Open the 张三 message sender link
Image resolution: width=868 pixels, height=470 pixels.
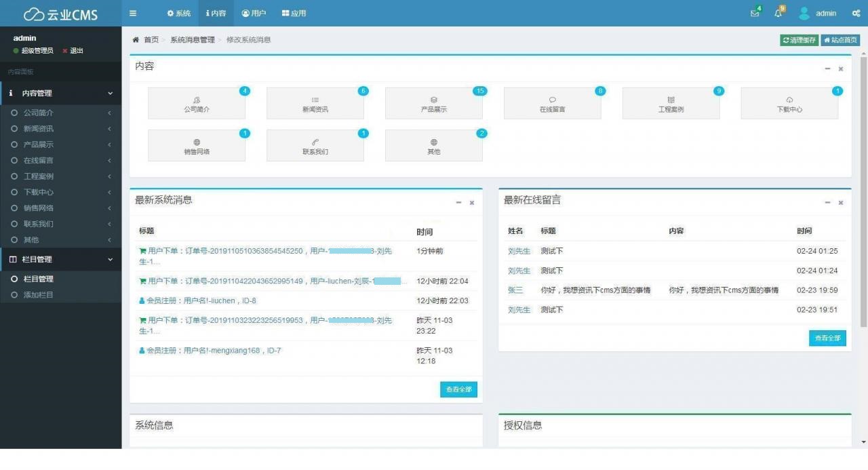[516, 290]
